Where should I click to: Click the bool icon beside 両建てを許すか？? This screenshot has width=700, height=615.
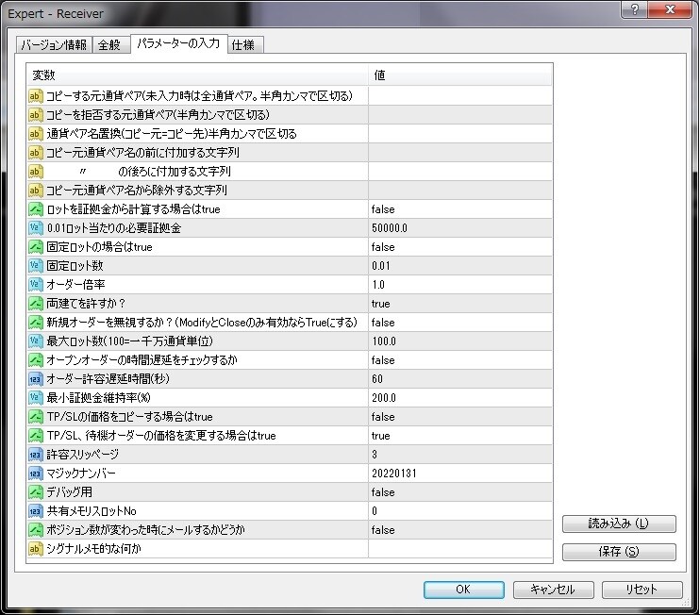pyautogui.click(x=35, y=304)
